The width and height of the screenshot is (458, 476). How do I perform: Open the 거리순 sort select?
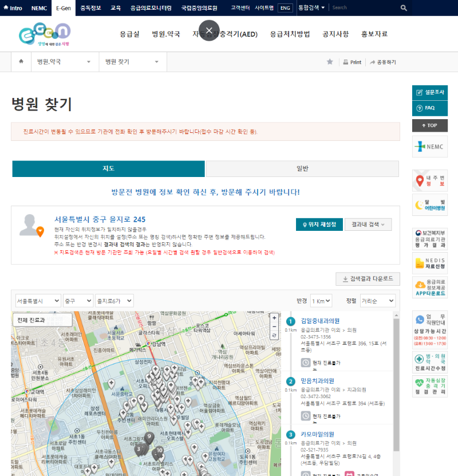(x=378, y=301)
